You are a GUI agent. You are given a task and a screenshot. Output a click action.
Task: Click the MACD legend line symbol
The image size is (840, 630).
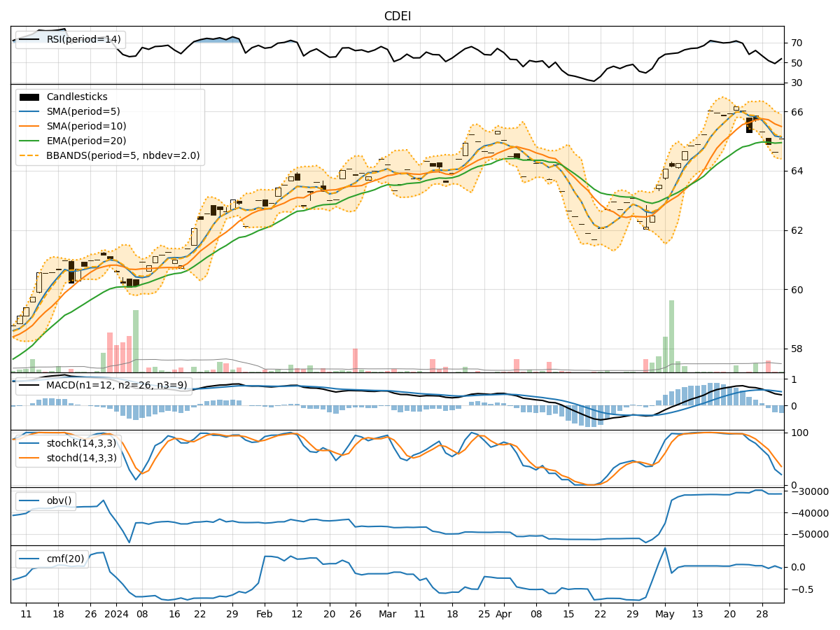pos(27,384)
